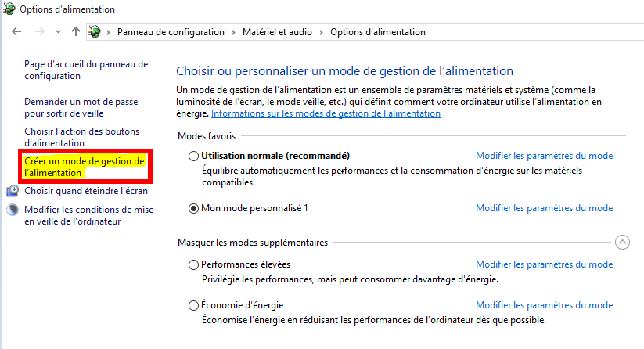644x349 pixels.
Task: Click the power options icon in the address bar
Action: click(x=95, y=31)
